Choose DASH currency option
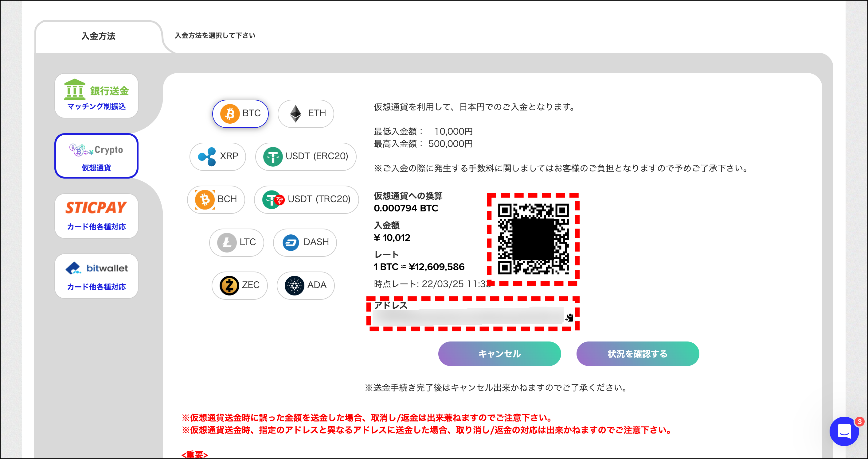Screen dimensions: 868x459 [x=305, y=242]
